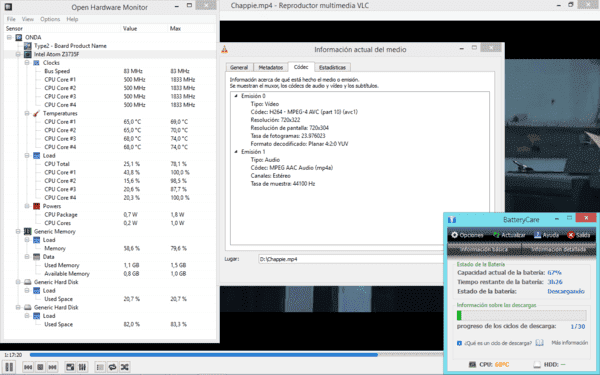
Task: Click Open Hardware Monitor title bar icon
Action: pyautogui.click(x=8, y=7)
